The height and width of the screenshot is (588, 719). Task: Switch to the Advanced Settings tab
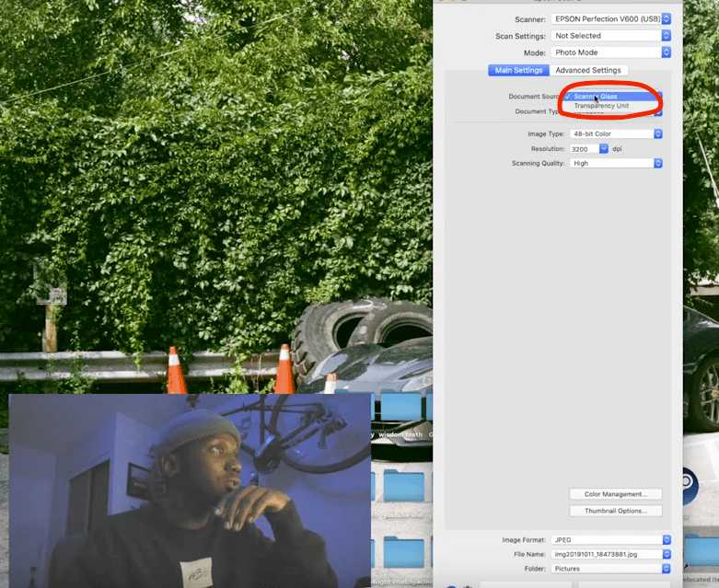pos(588,70)
